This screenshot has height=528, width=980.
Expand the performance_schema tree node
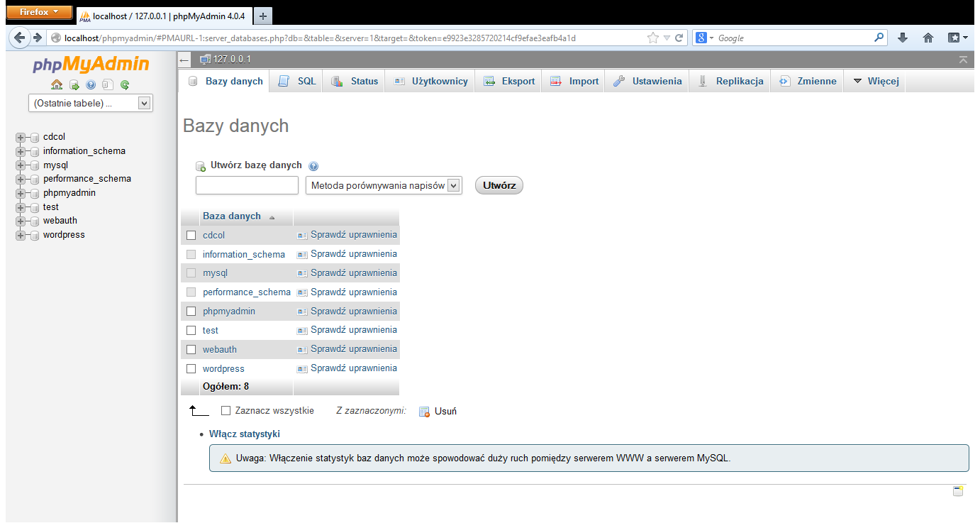tap(21, 180)
